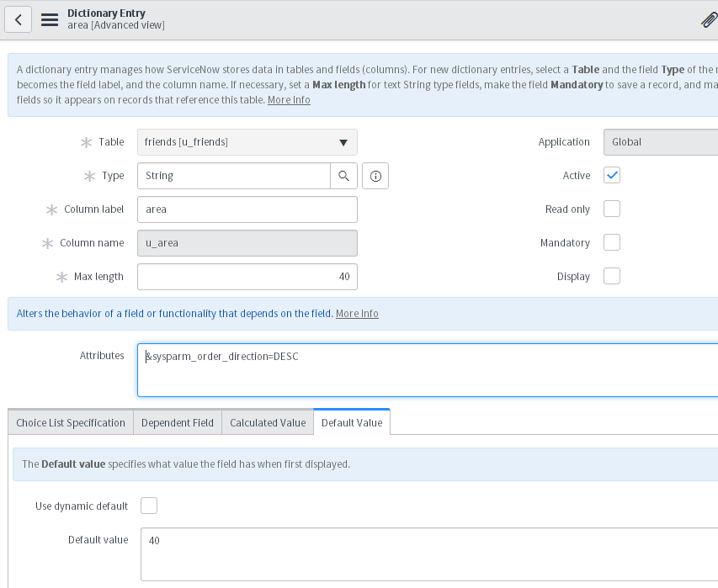Select the Calculated Value tab
The height and width of the screenshot is (588, 718).
pos(268,422)
